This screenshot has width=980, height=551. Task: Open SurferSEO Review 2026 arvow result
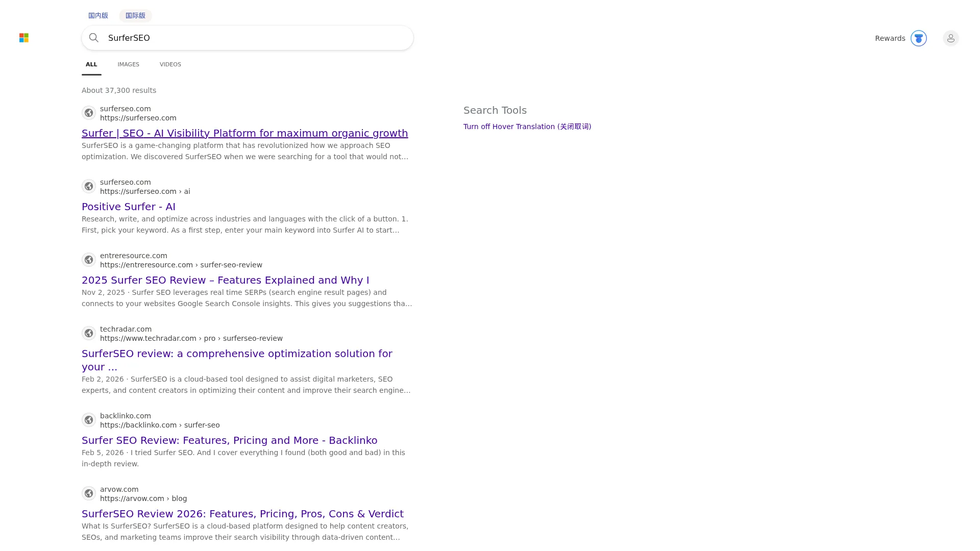point(242,514)
